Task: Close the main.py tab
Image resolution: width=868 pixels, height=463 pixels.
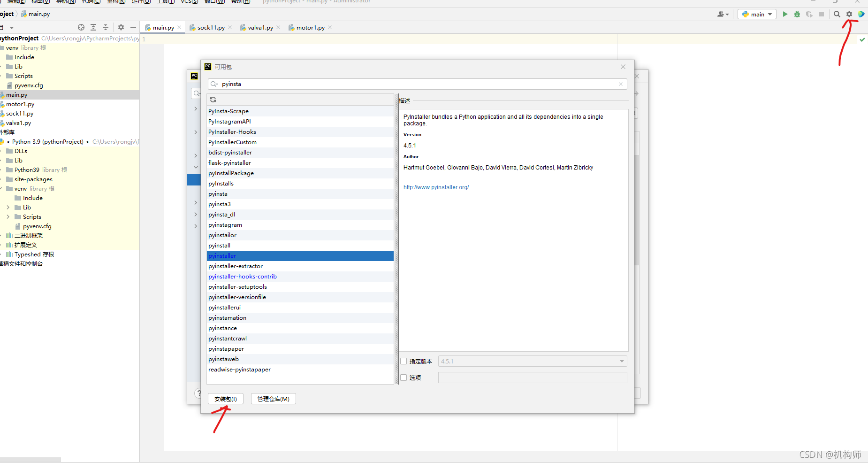Action: pos(179,27)
